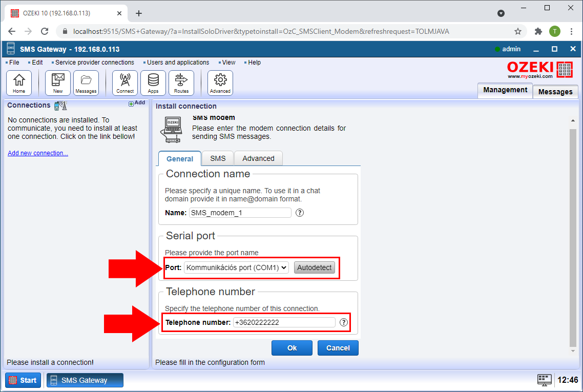Click into the connection Name field
This screenshot has height=392, width=583.
coord(240,213)
